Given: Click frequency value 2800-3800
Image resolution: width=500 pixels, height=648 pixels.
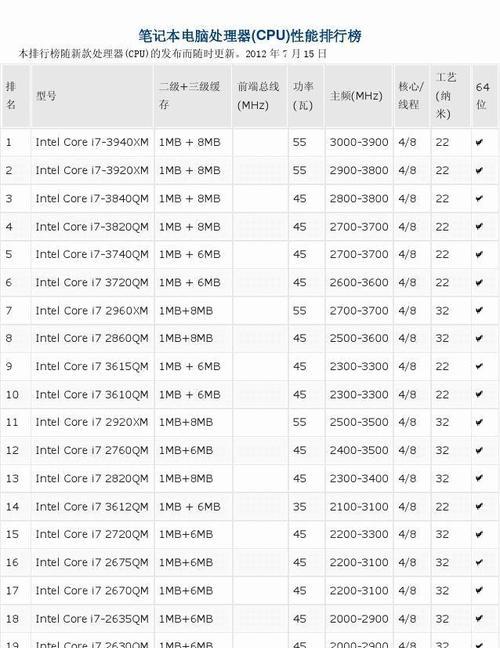Looking at the screenshot, I should pos(359,199).
